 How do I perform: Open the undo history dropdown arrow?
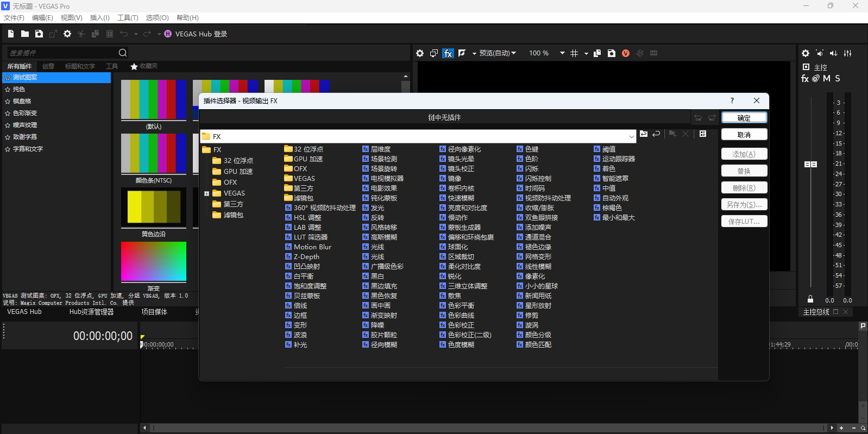[x=136, y=34]
